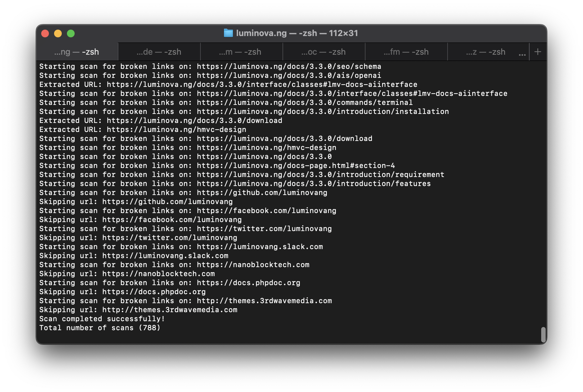Switch to the '...de — -zsh' tab
This screenshot has height=392, width=583.
(159, 52)
